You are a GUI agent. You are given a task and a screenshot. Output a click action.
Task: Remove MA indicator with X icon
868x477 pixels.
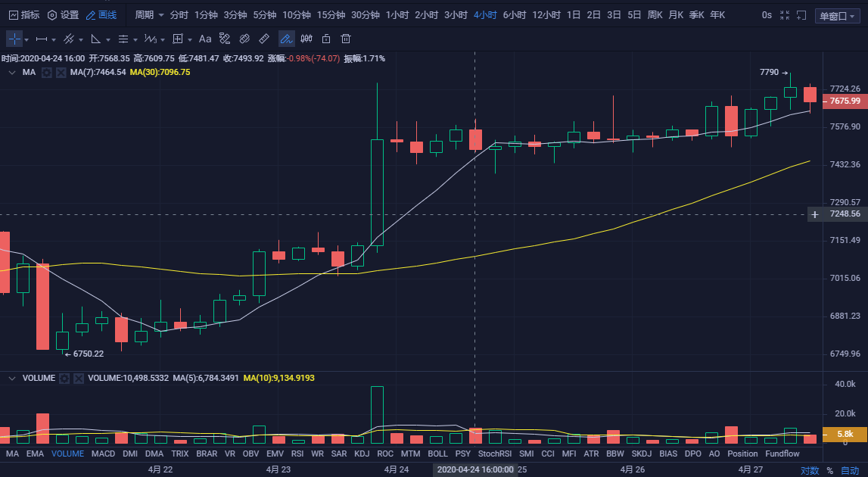click(61, 73)
